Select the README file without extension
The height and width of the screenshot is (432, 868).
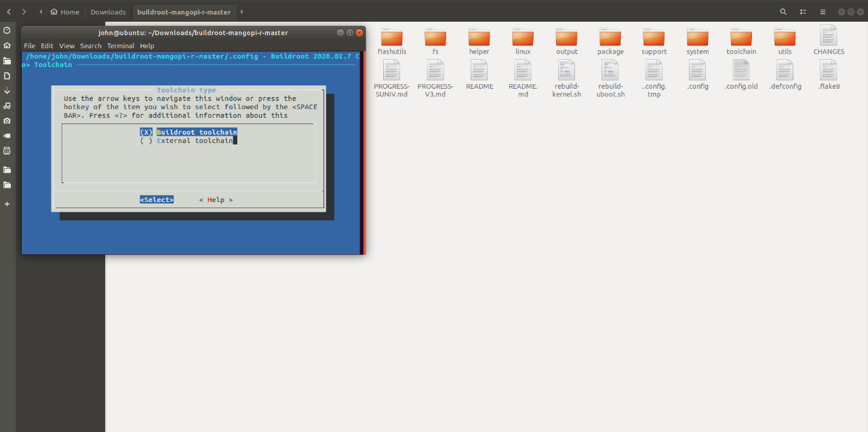point(479,75)
